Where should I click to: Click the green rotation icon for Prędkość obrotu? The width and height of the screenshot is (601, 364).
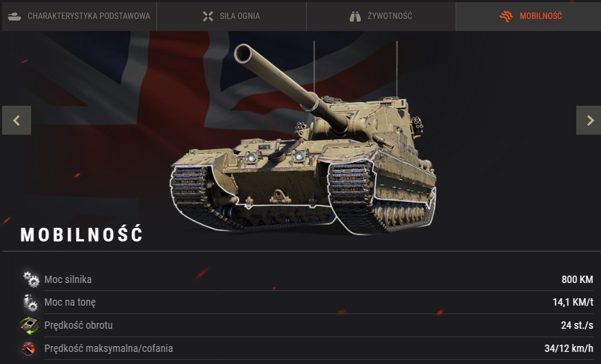[x=29, y=326]
